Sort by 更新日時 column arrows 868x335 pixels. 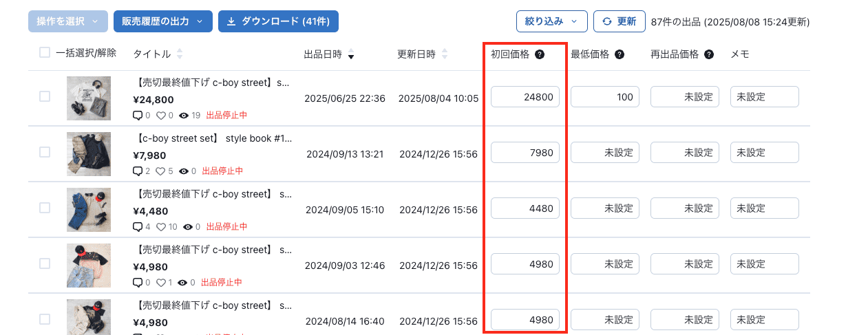tap(445, 54)
